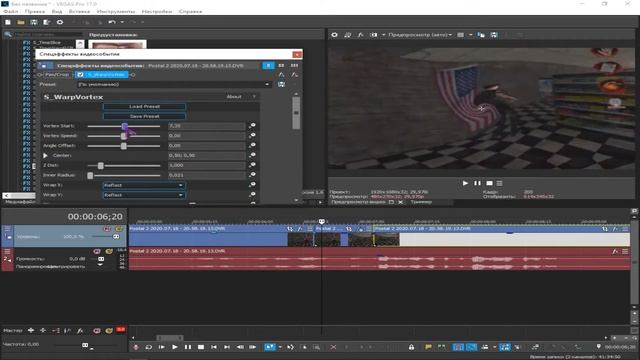Click the Overlays grid icon in preview
640x360 pixels.
(460, 35)
